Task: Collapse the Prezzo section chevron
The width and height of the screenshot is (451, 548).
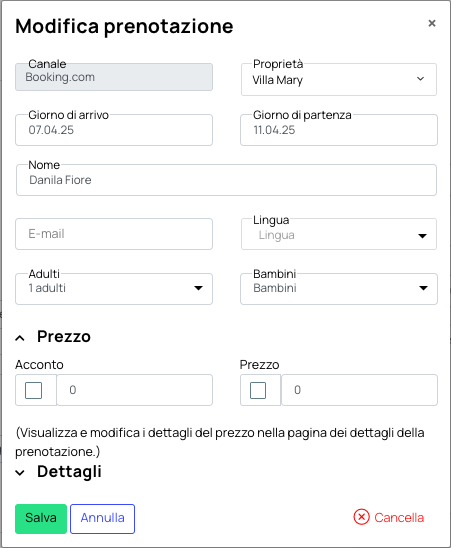Action: (20, 338)
